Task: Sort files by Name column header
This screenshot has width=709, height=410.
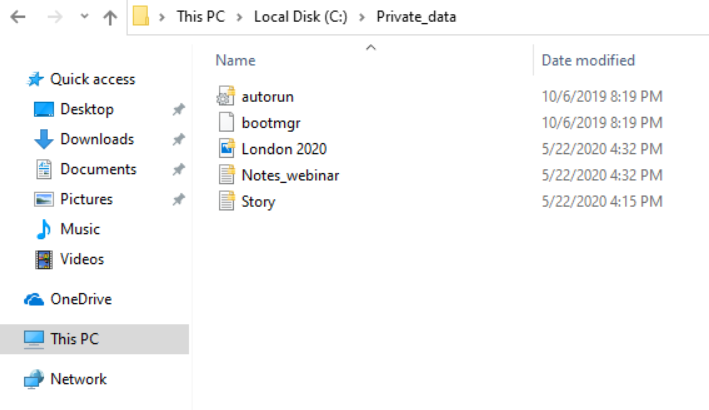Action: click(236, 61)
